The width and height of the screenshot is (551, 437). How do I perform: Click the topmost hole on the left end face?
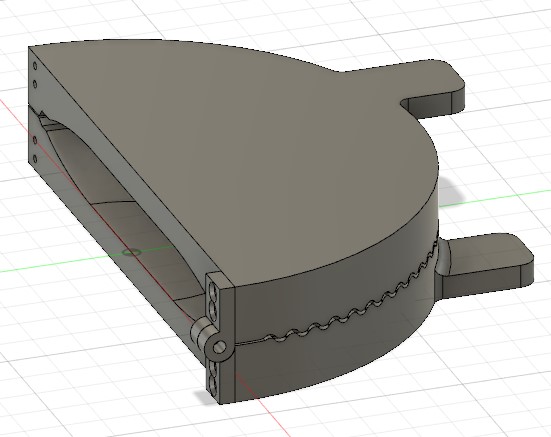click(35, 66)
